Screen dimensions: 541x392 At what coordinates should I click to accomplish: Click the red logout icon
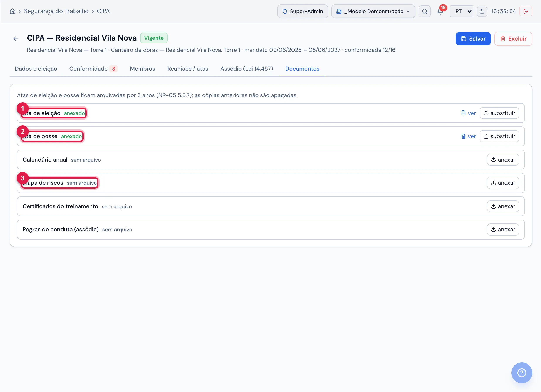point(526,11)
